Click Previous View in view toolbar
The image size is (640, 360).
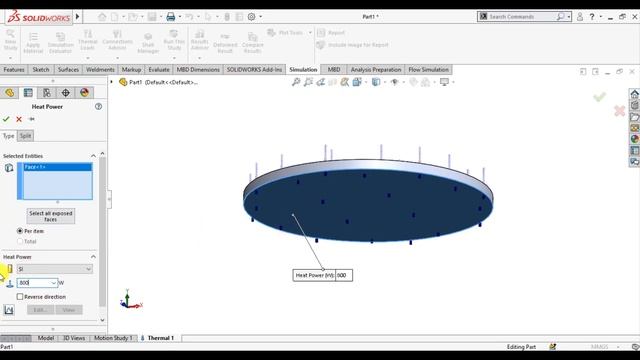point(321,82)
